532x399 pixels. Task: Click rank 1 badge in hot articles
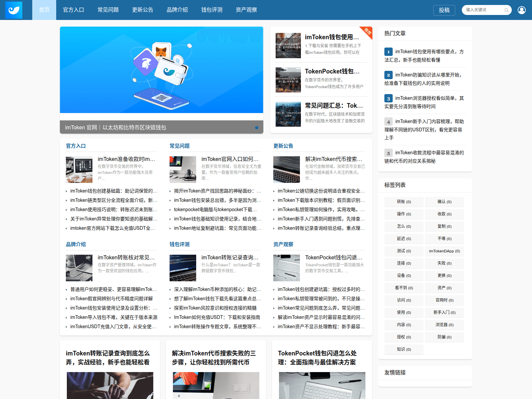tap(388, 52)
